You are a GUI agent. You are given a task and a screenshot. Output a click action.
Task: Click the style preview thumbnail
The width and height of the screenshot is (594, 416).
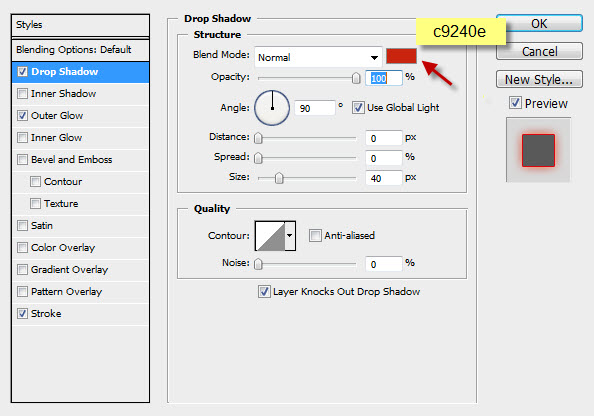pyautogui.click(x=538, y=150)
